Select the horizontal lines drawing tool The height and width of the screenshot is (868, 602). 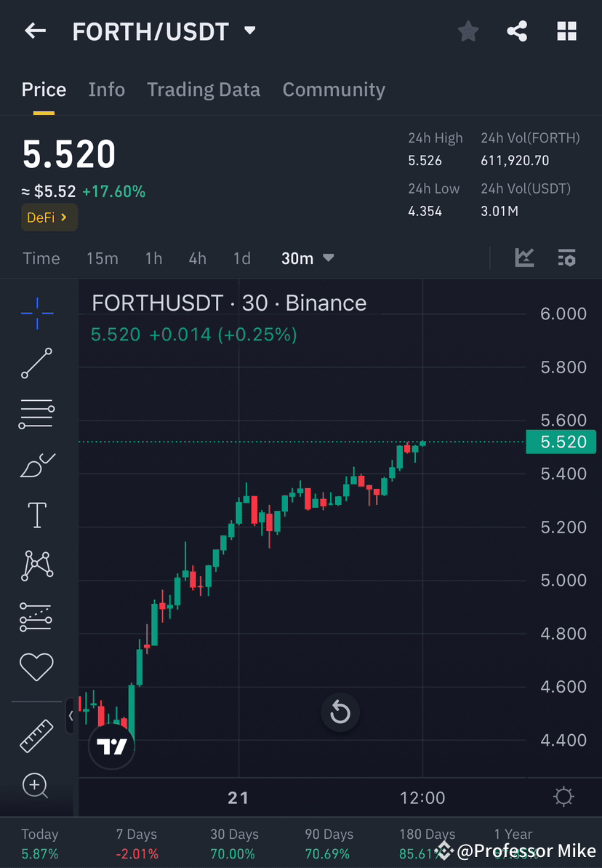click(x=36, y=413)
